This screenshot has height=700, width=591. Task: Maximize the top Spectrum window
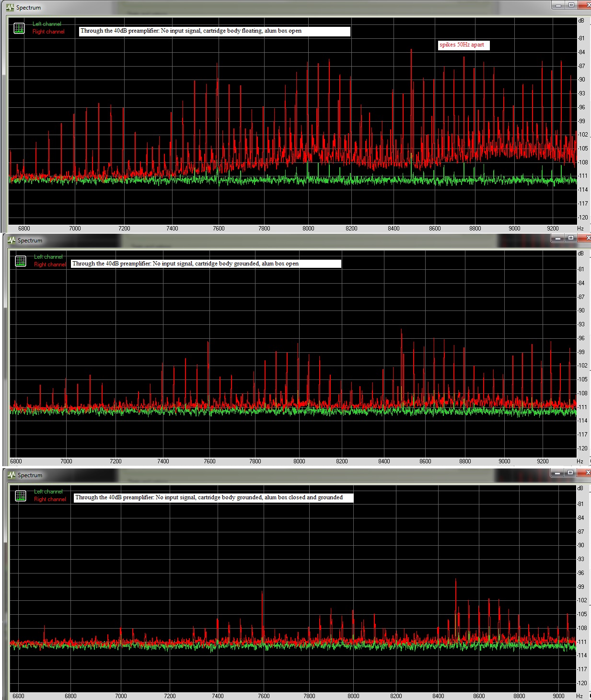coord(571,5)
